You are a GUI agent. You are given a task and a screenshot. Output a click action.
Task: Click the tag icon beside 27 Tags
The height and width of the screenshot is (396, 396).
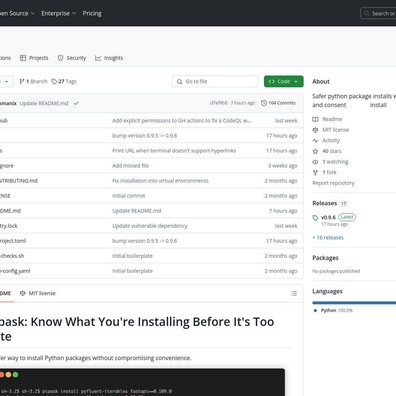(x=54, y=81)
